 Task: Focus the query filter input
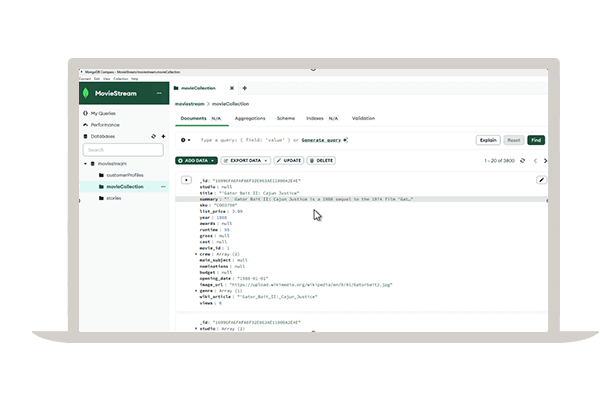(x=331, y=140)
